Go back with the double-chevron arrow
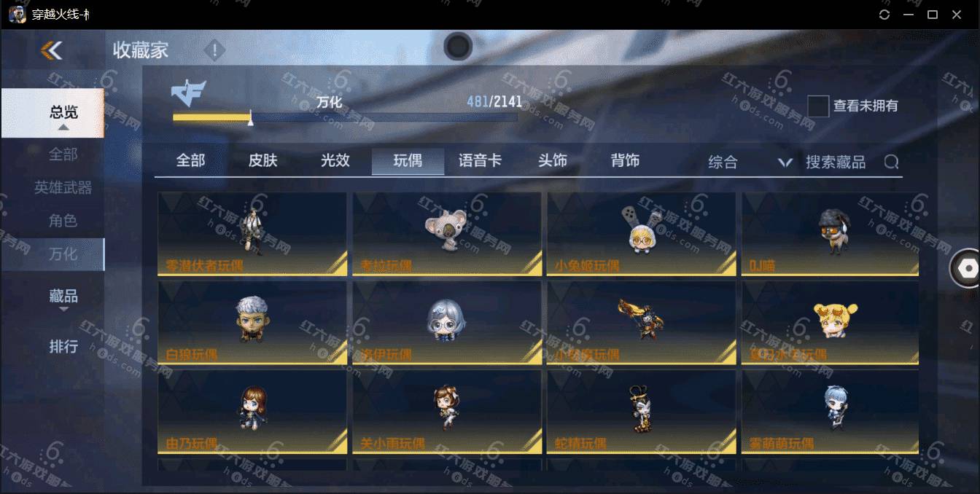The height and width of the screenshot is (494, 980). tap(52, 50)
